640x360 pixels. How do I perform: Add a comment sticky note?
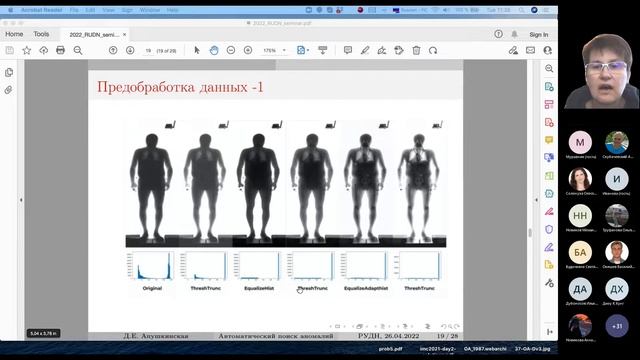pyautogui.click(x=348, y=50)
